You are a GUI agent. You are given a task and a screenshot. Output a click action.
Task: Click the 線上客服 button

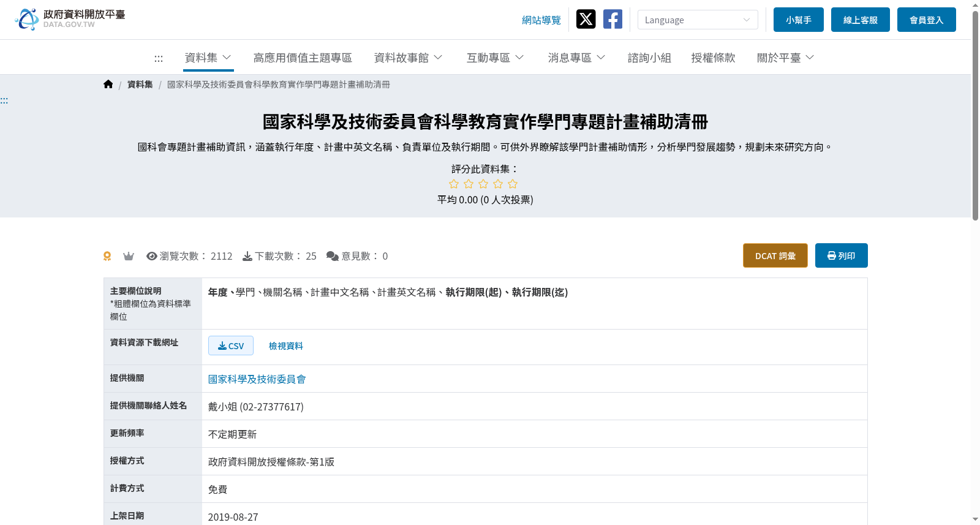point(860,20)
